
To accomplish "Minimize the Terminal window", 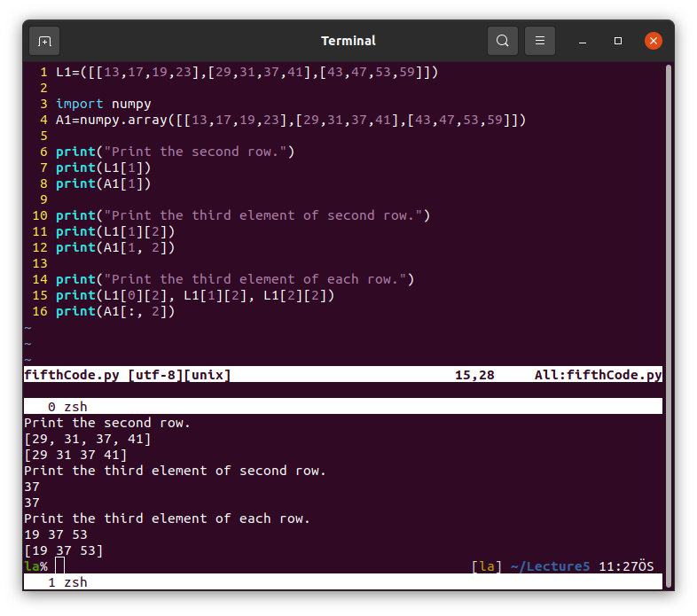I will pos(583,41).
